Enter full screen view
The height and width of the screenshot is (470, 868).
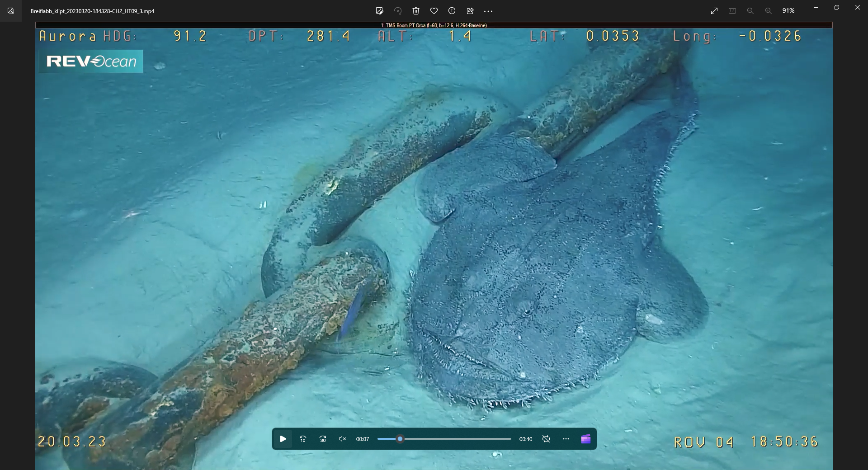714,11
